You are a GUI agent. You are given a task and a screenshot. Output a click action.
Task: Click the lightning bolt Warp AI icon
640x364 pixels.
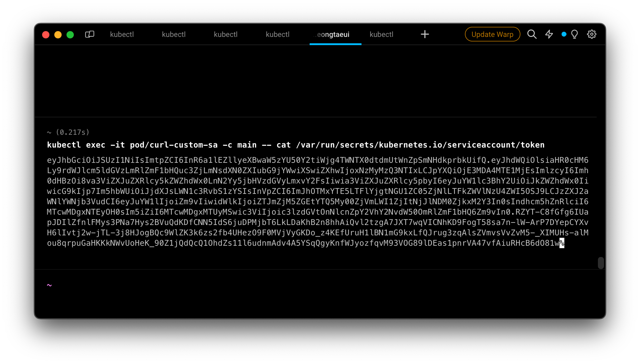549,34
